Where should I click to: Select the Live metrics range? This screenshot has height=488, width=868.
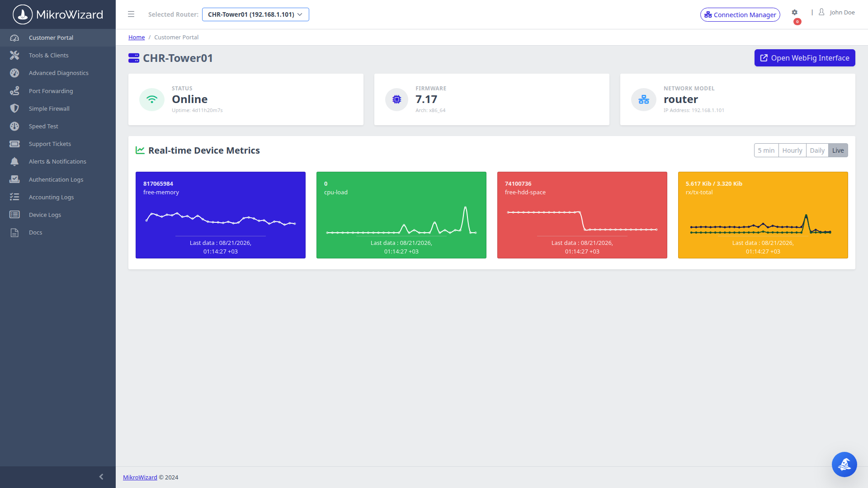(x=838, y=150)
